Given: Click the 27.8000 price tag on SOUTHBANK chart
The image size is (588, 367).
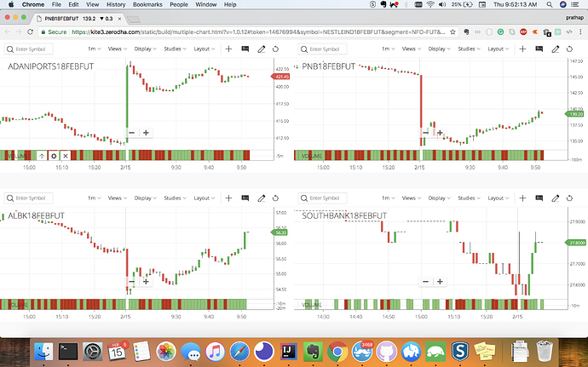Looking at the screenshot, I should click(575, 243).
